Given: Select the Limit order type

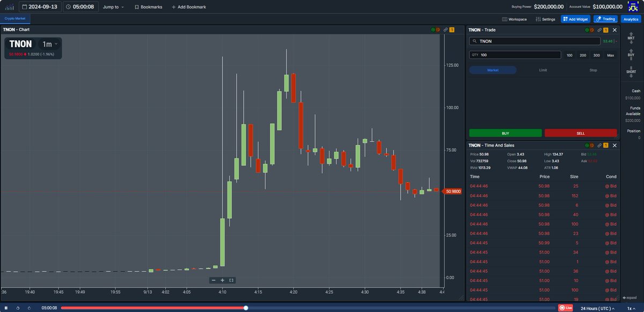Looking at the screenshot, I should coord(543,70).
